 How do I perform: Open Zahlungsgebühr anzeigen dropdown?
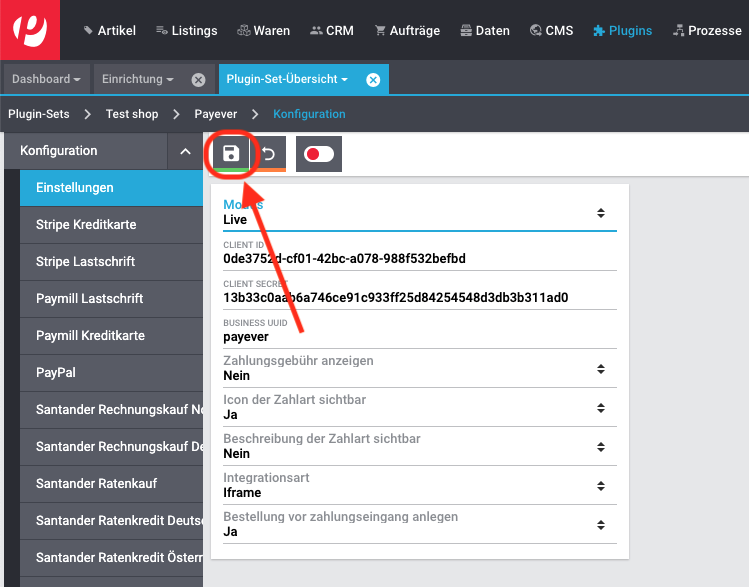(x=420, y=369)
